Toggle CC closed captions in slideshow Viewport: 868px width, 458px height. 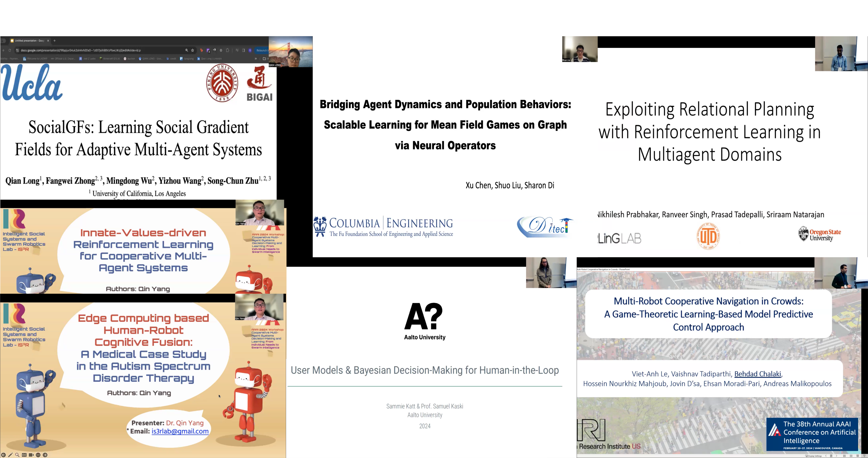(24, 455)
